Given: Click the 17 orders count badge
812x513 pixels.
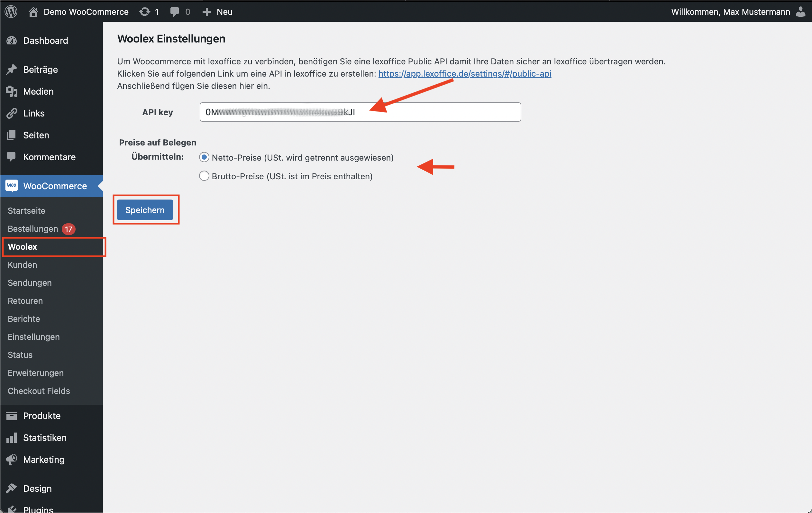Looking at the screenshot, I should [x=68, y=229].
